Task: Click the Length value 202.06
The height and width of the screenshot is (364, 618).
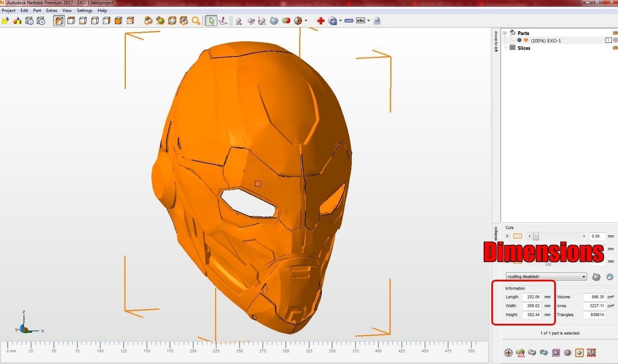Action: pos(532,297)
